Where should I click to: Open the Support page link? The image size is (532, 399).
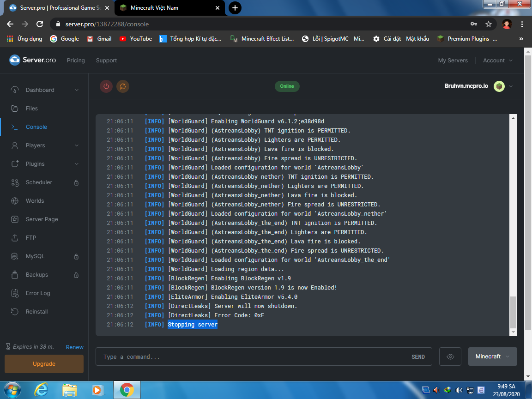coord(106,60)
